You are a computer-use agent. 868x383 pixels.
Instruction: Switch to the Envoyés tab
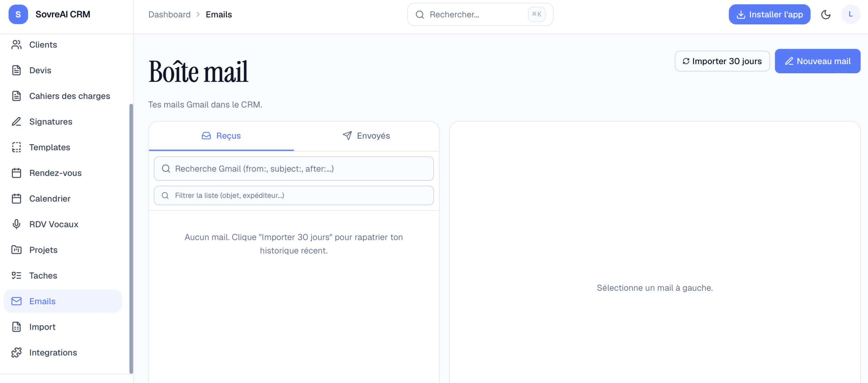pyautogui.click(x=366, y=136)
